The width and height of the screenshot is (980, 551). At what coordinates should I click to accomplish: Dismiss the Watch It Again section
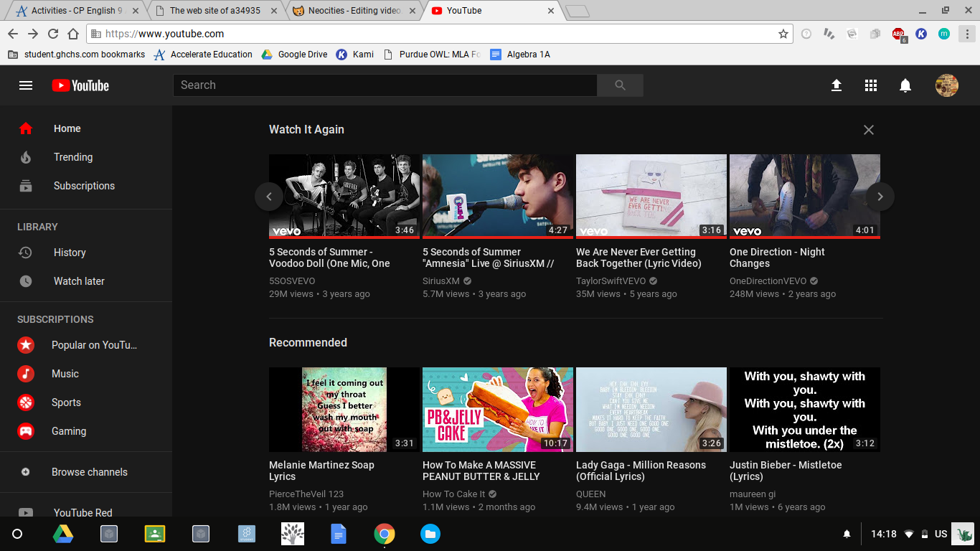[869, 130]
